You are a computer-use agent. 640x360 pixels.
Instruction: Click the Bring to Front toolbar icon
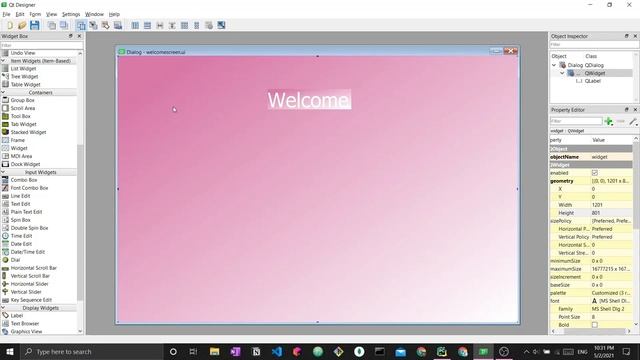point(64,25)
